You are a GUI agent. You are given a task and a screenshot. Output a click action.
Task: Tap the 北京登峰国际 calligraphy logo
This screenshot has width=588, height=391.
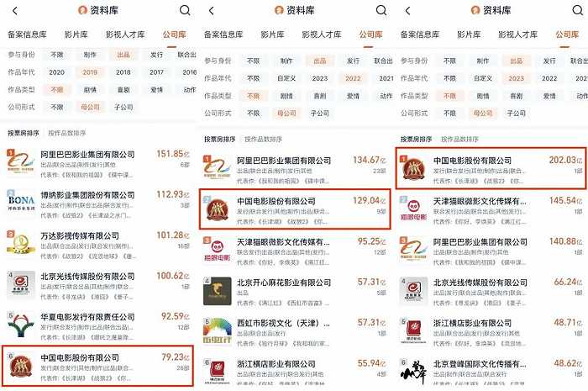click(x=414, y=372)
